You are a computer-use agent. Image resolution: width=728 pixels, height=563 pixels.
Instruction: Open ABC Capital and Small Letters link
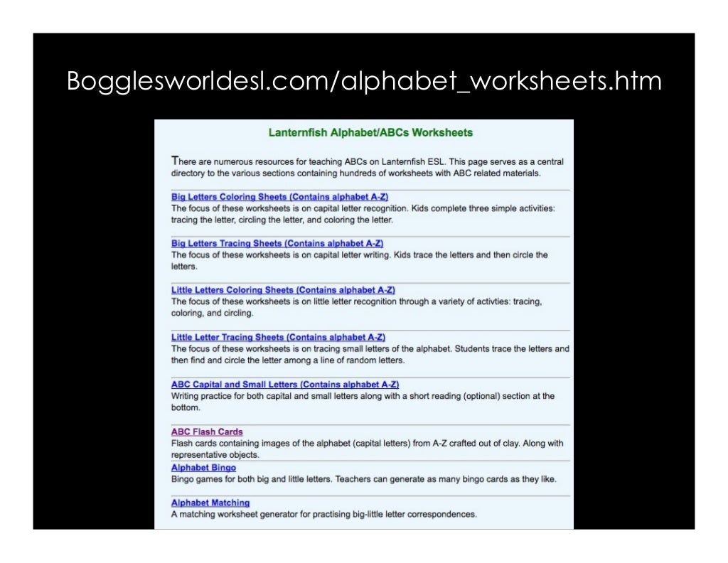pyautogui.click(x=285, y=385)
